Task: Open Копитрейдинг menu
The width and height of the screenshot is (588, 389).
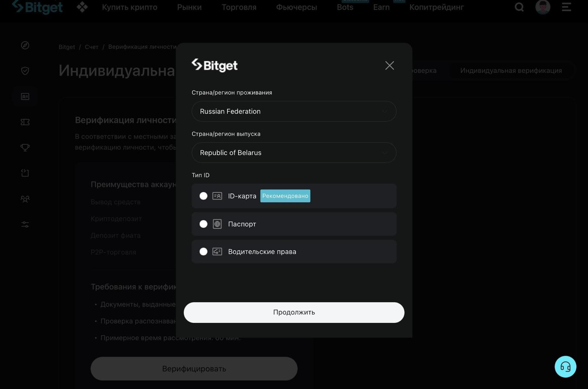Action: [436, 7]
